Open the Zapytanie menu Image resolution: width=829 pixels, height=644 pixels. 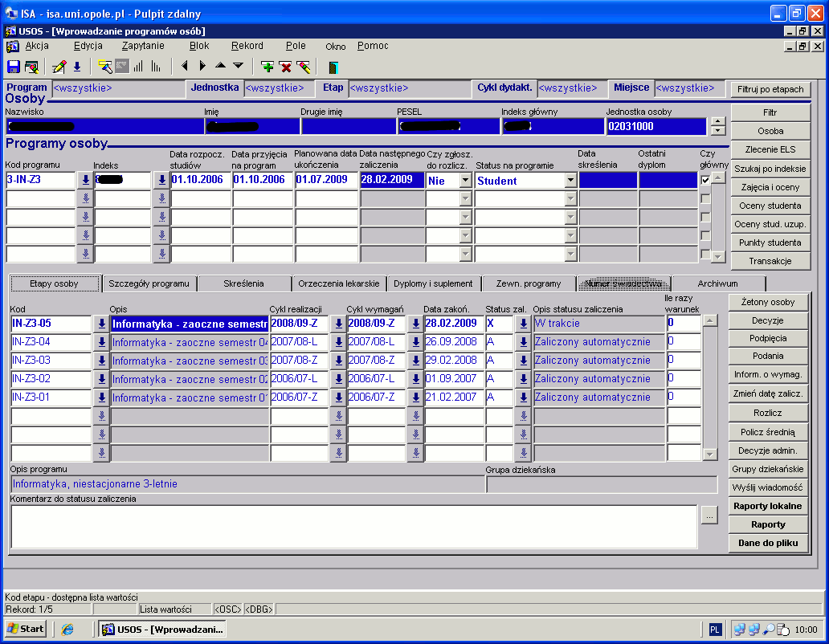pos(143,46)
